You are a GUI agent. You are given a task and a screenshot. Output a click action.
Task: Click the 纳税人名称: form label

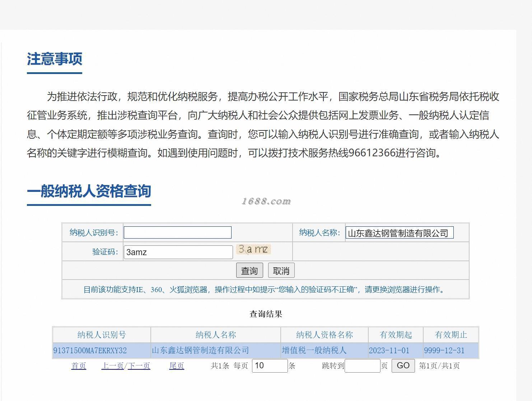pos(319,232)
